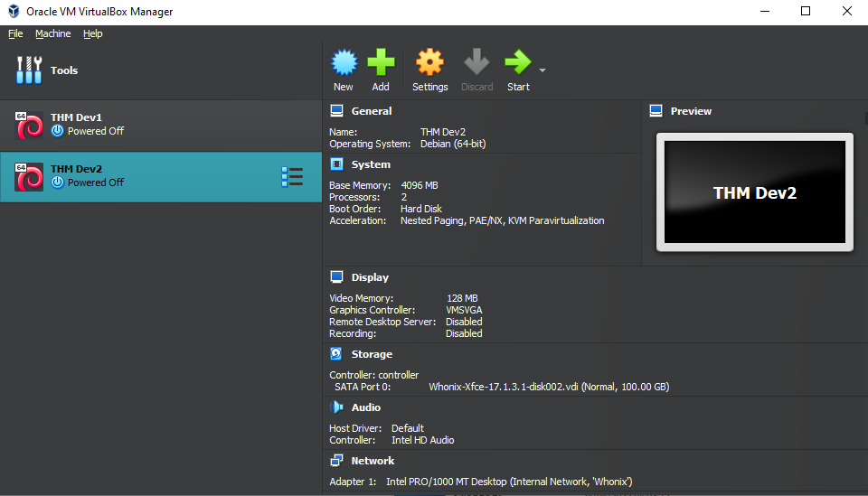Click the Preview section heading
This screenshot has width=868, height=496.
pyautogui.click(x=691, y=111)
